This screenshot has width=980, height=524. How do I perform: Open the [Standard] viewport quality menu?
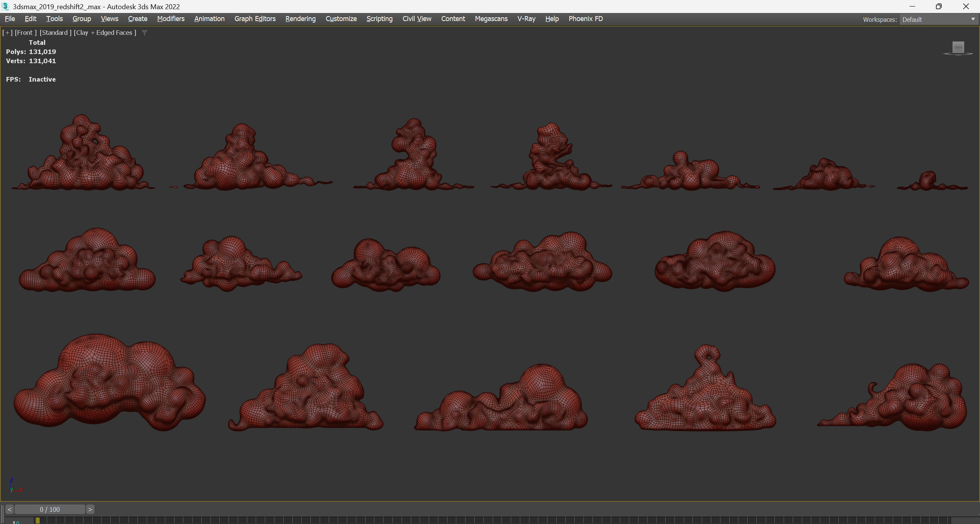(x=56, y=33)
